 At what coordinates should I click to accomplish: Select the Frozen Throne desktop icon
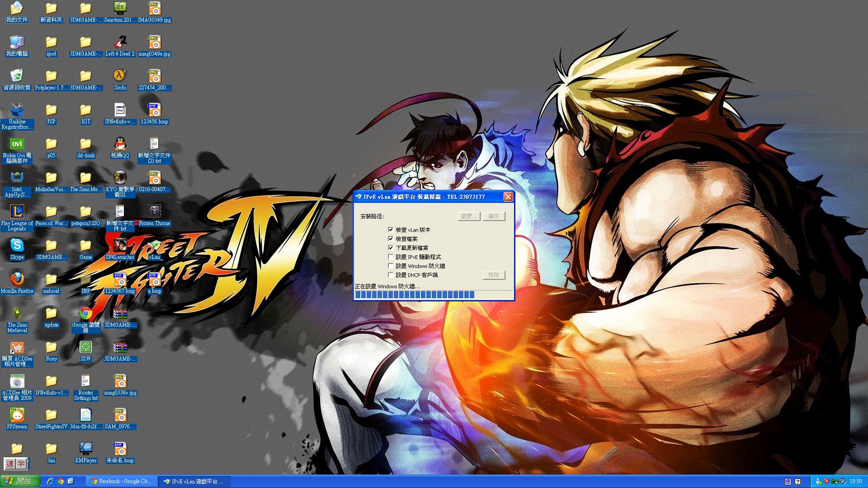pos(154,212)
